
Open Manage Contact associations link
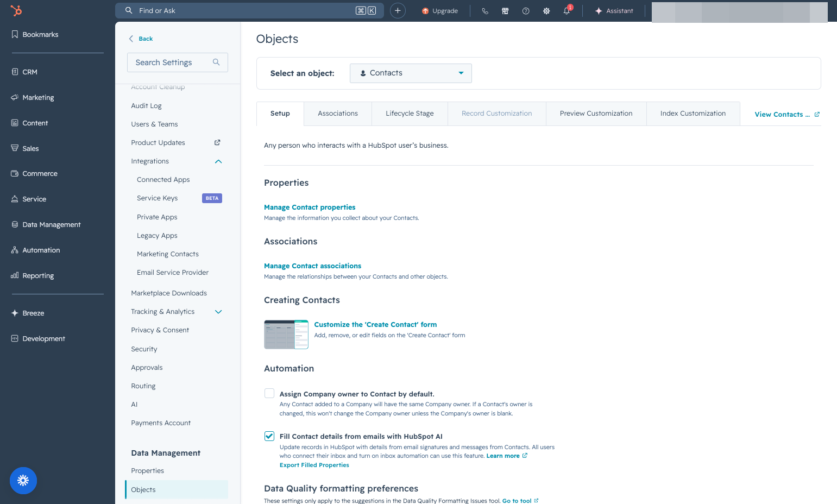pos(312,266)
